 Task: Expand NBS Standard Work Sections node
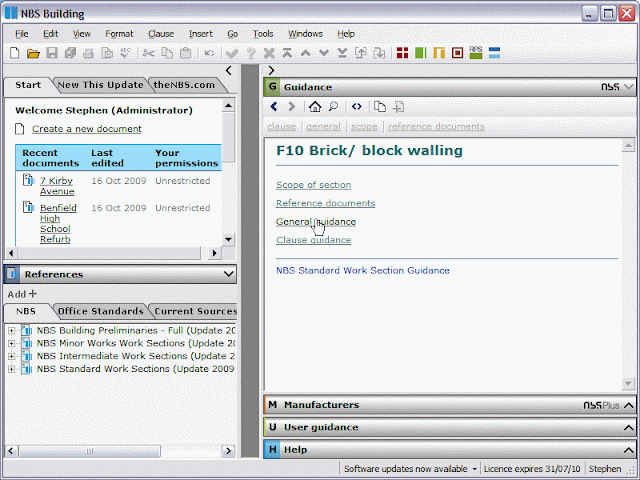11,369
